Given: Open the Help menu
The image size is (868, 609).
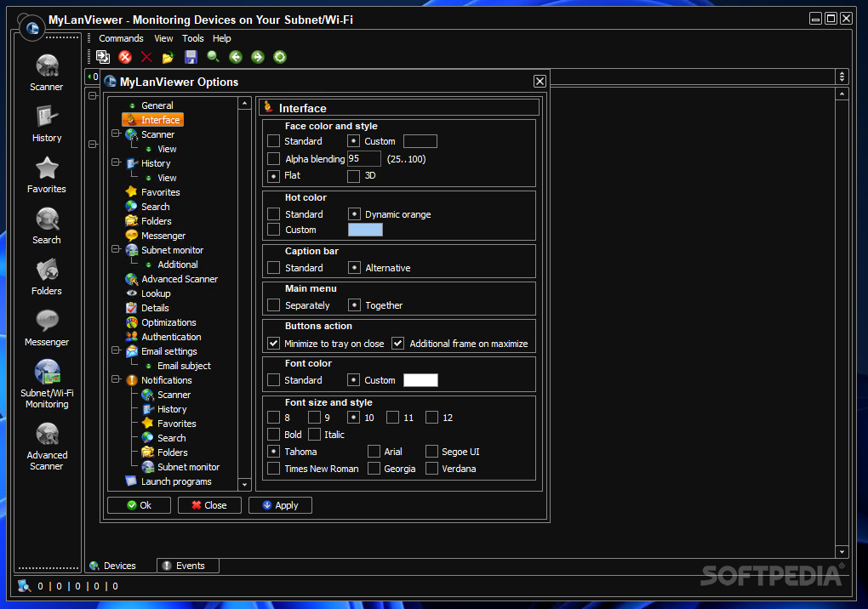Looking at the screenshot, I should (221, 38).
